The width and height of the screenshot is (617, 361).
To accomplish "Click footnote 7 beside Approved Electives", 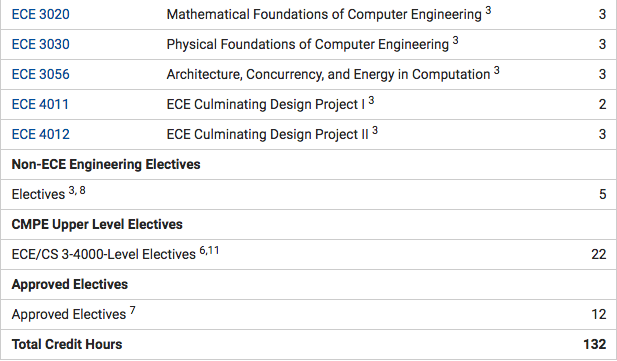I will pyautogui.click(x=133, y=310).
